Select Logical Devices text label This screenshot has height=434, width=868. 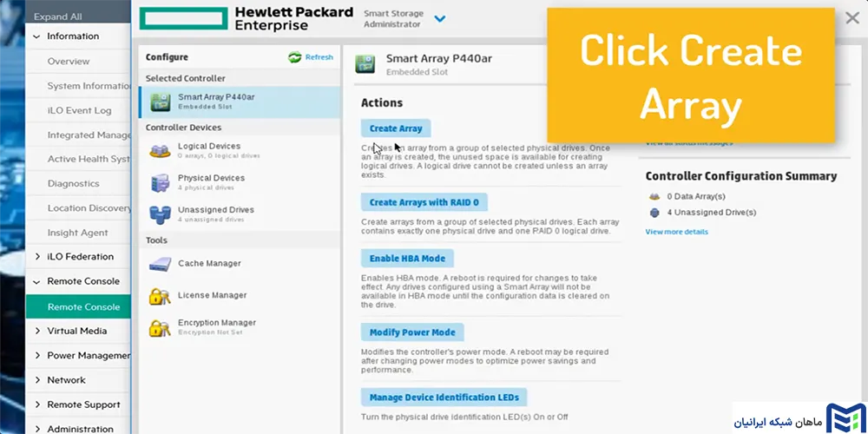tap(209, 146)
